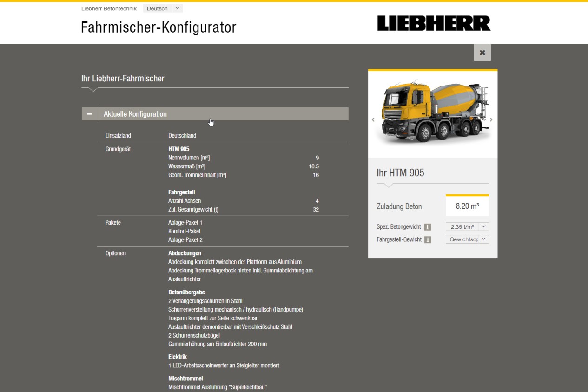Click the LIEBHERR logo

[433, 23]
